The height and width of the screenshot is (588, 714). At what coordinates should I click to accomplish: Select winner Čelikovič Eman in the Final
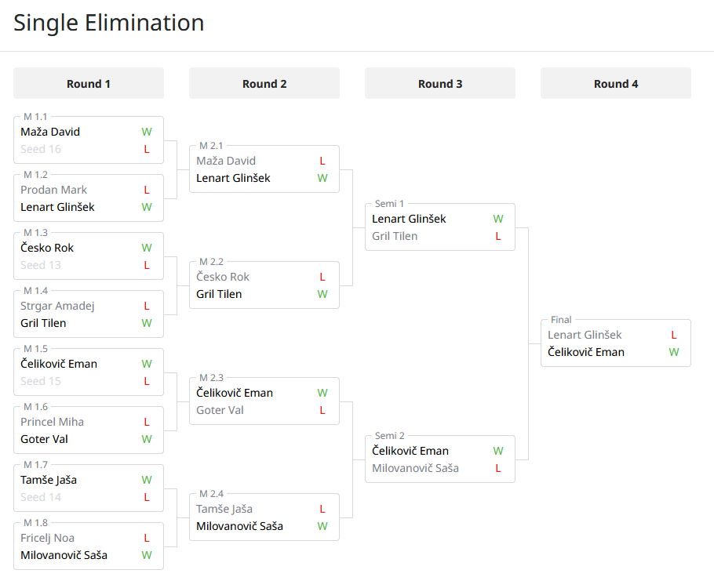(586, 352)
